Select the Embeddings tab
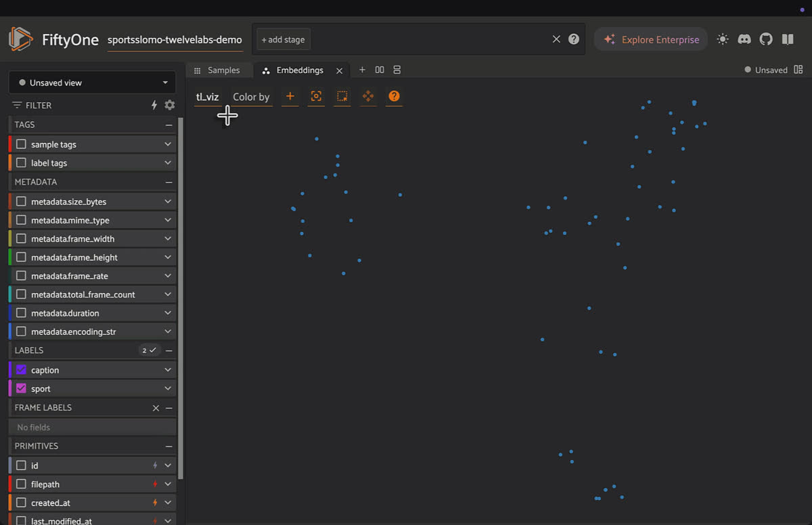 pyautogui.click(x=300, y=70)
